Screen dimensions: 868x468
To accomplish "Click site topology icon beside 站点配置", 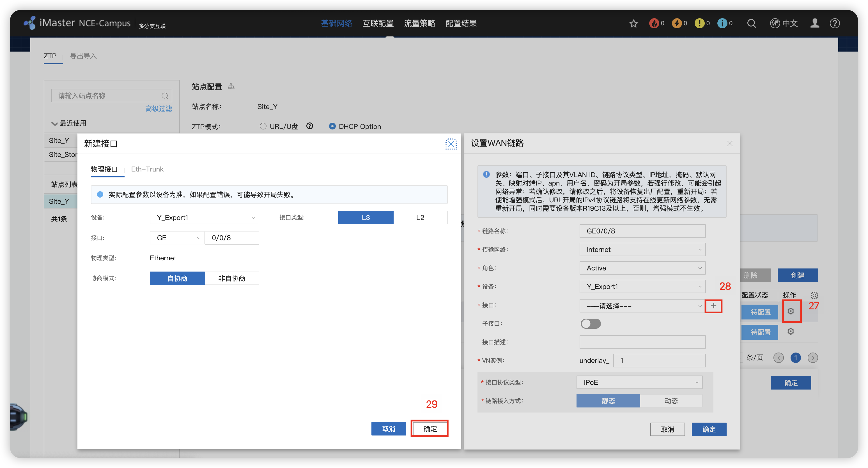I will (x=231, y=87).
